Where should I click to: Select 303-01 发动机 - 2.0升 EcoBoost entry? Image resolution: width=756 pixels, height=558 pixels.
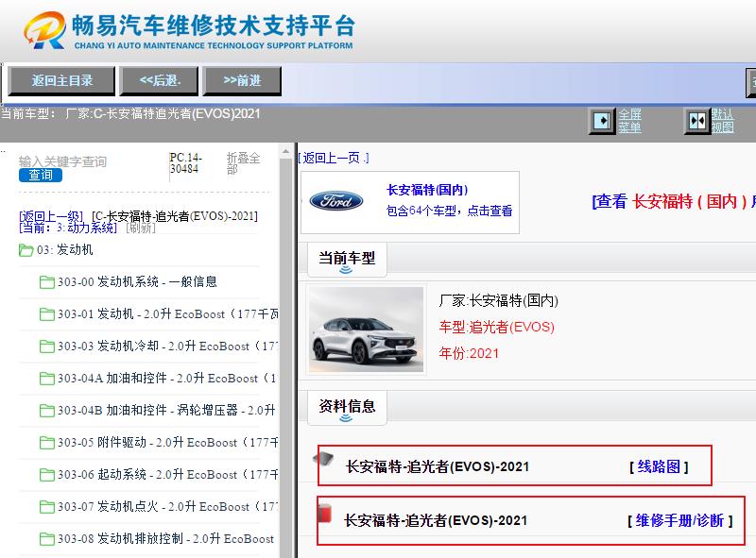click(168, 314)
